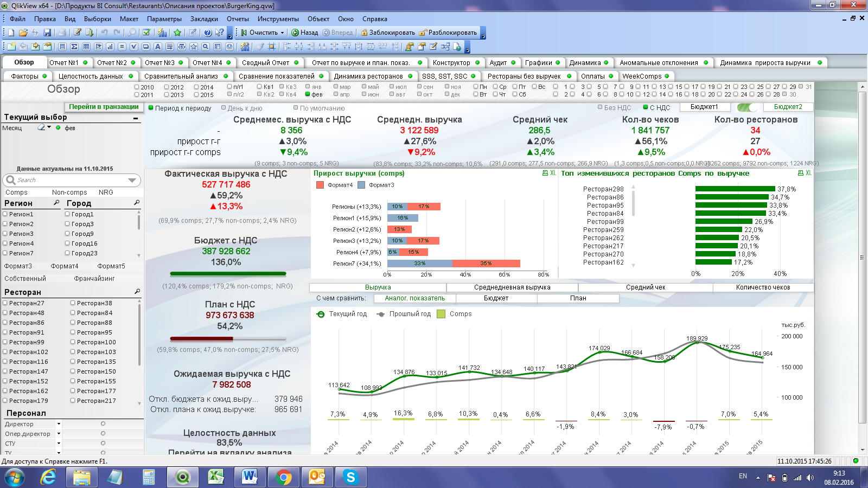
Task: Switch to the Аномальные отклонения tab
Action: tap(659, 63)
